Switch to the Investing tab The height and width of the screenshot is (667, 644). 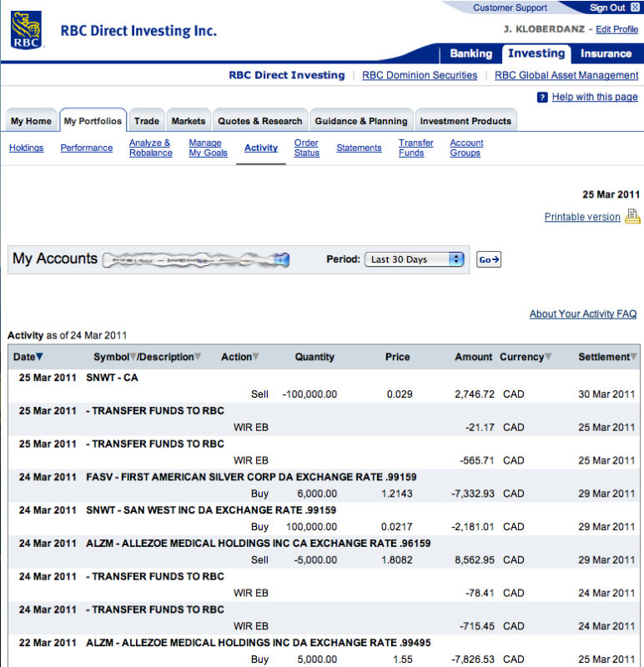pyautogui.click(x=536, y=53)
